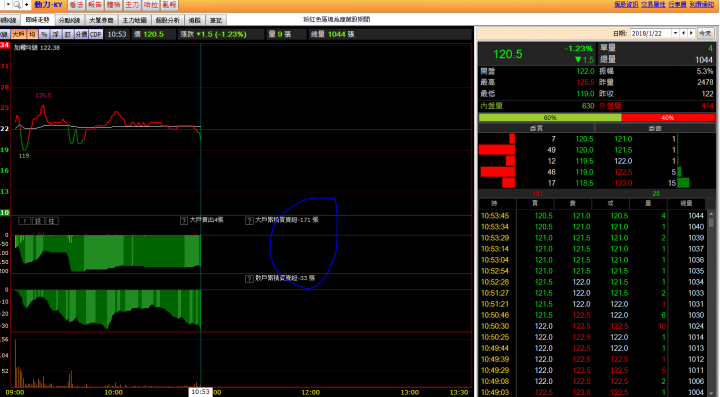
Task: Click the tick row at 10:49:08
Action: click(593, 381)
